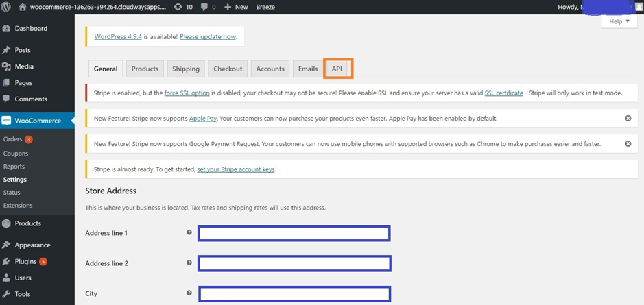
Task: Click the Please update now link
Action: tap(208, 36)
